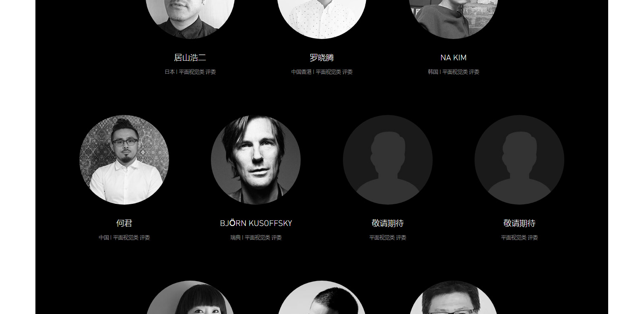The height and width of the screenshot is (314, 644).
Task: Open the NA KIM name link
Action: tap(454, 57)
